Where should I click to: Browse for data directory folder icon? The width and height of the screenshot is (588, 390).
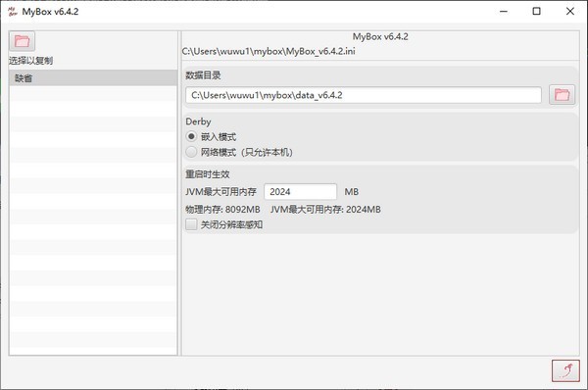(x=562, y=94)
